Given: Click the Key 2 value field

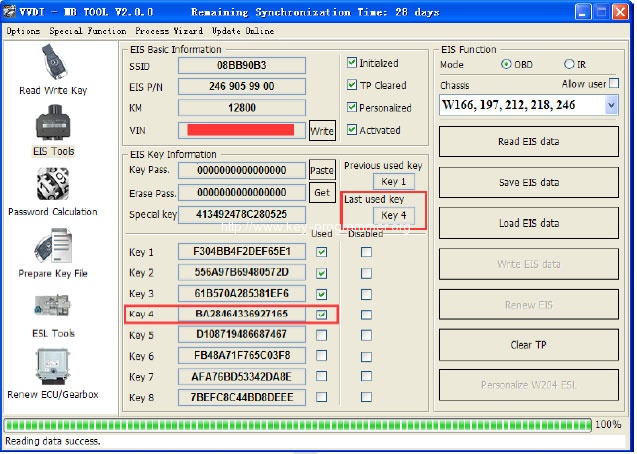Looking at the screenshot, I should pyautogui.click(x=242, y=272).
